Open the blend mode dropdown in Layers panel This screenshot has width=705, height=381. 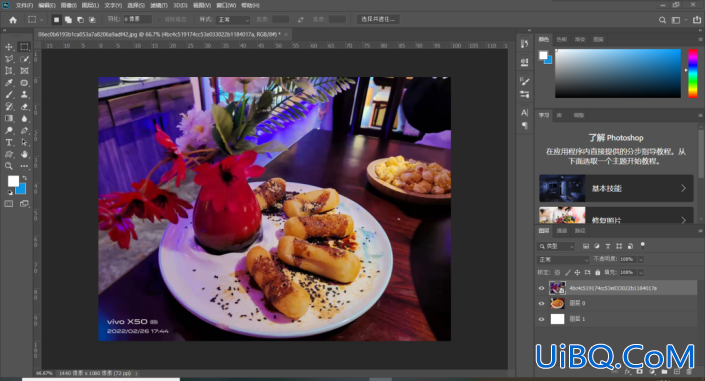pyautogui.click(x=563, y=260)
